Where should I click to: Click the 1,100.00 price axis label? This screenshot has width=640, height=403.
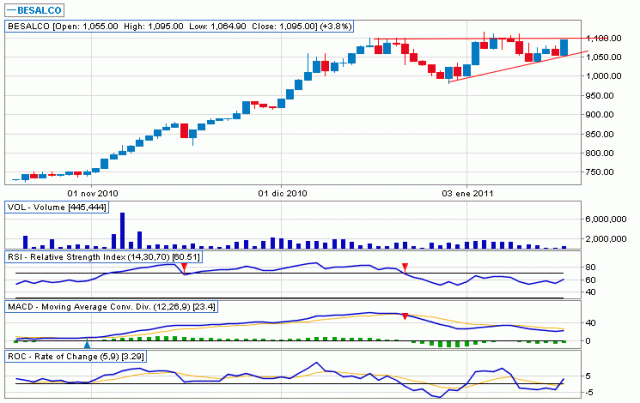pos(604,38)
